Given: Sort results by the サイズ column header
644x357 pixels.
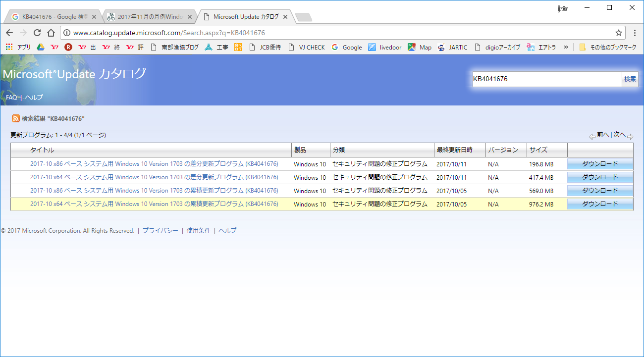Looking at the screenshot, I should pyautogui.click(x=538, y=150).
